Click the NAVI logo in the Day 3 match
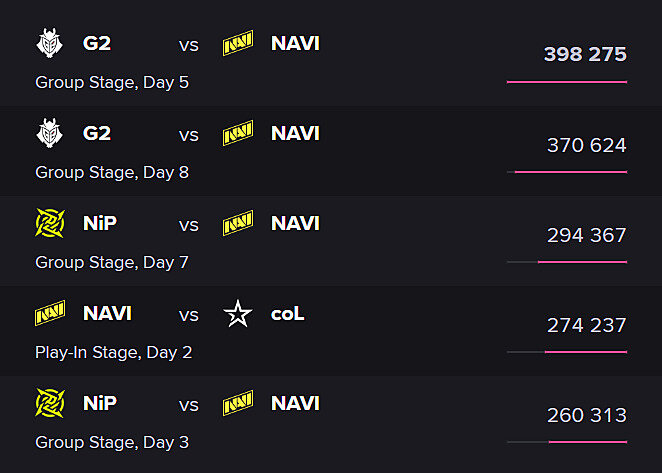662x473 pixels. click(238, 404)
